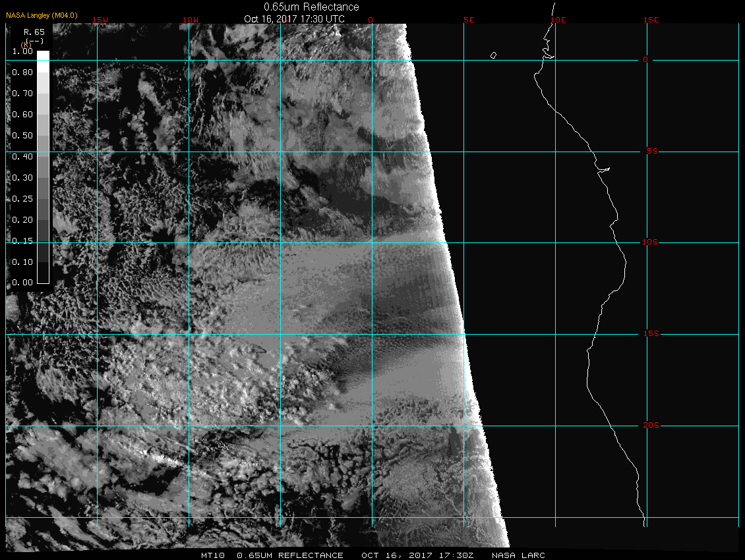This screenshot has height=560, width=745.
Task: Click the 'OCT 16, 2017 17:30Z' footer date
Action: [417, 555]
